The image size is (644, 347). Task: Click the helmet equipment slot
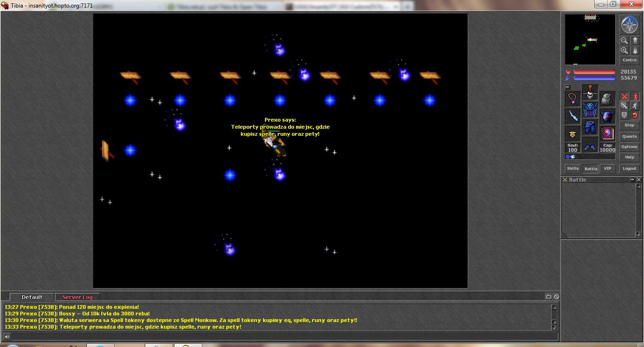[590, 92]
